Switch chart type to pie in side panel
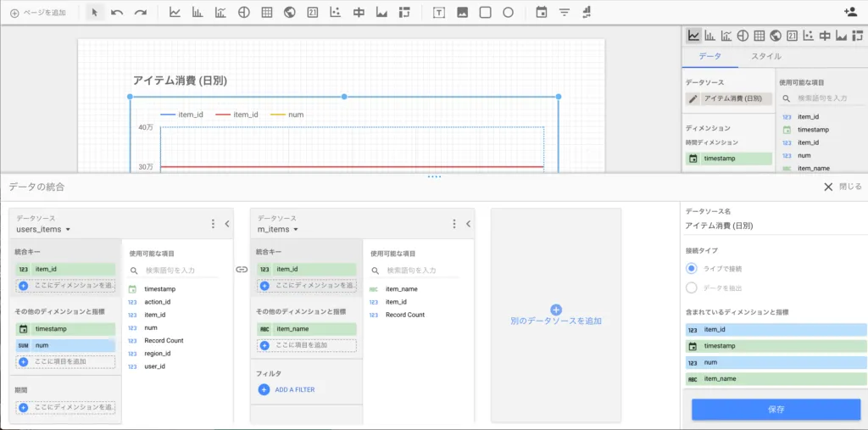This screenshot has height=430, width=868. pyautogui.click(x=743, y=36)
